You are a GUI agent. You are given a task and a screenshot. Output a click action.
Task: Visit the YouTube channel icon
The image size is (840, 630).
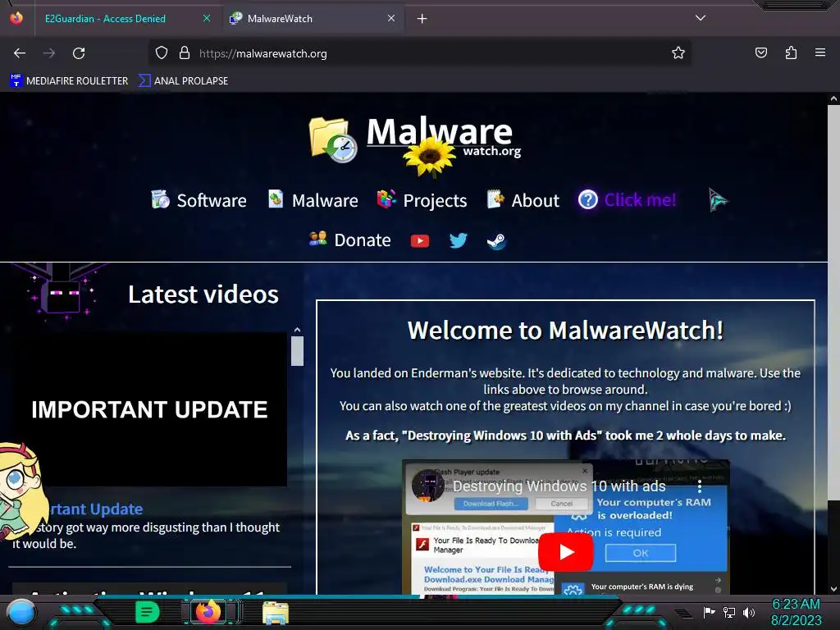point(420,241)
